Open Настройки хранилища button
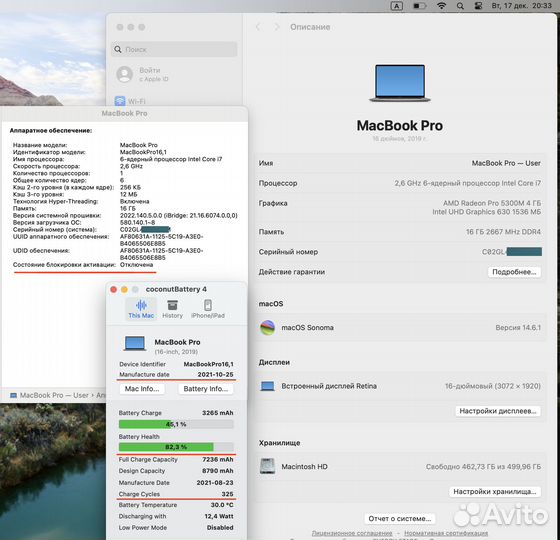560x540 pixels. (495, 492)
